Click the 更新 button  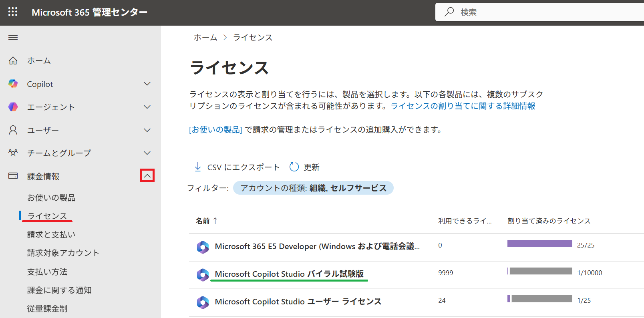[304, 167]
